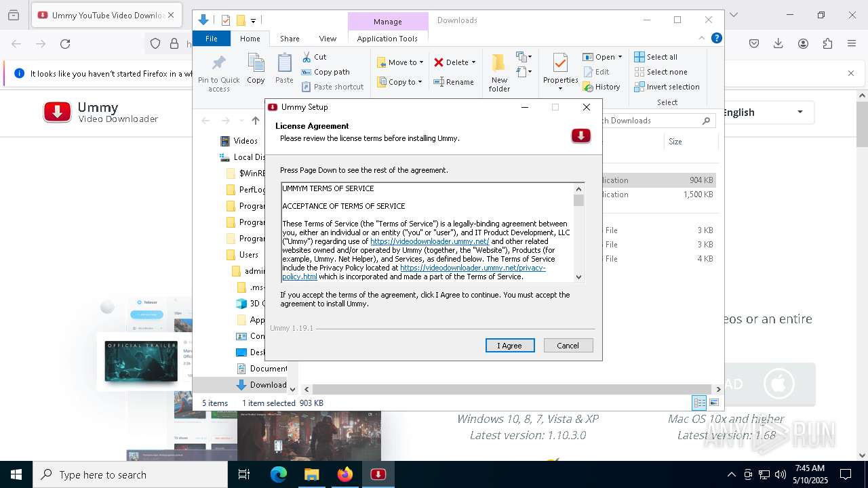Click the volume icon in the system tray
The image size is (868, 488).
(781, 474)
